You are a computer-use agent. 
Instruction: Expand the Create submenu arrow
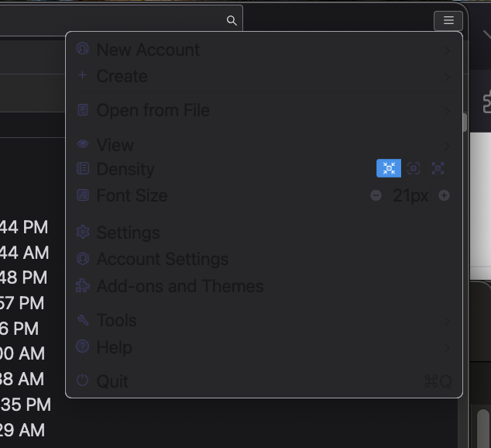pyautogui.click(x=448, y=77)
